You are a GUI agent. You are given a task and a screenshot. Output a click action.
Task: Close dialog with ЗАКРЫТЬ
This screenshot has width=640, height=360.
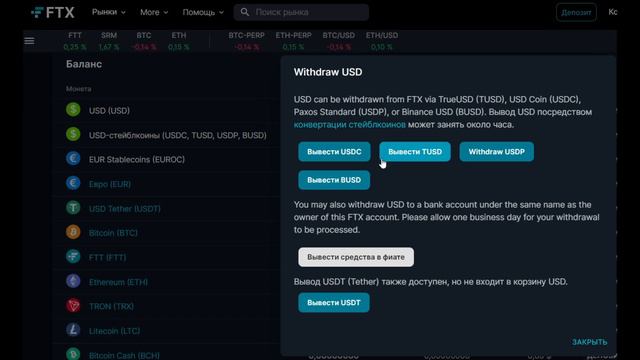tap(589, 342)
